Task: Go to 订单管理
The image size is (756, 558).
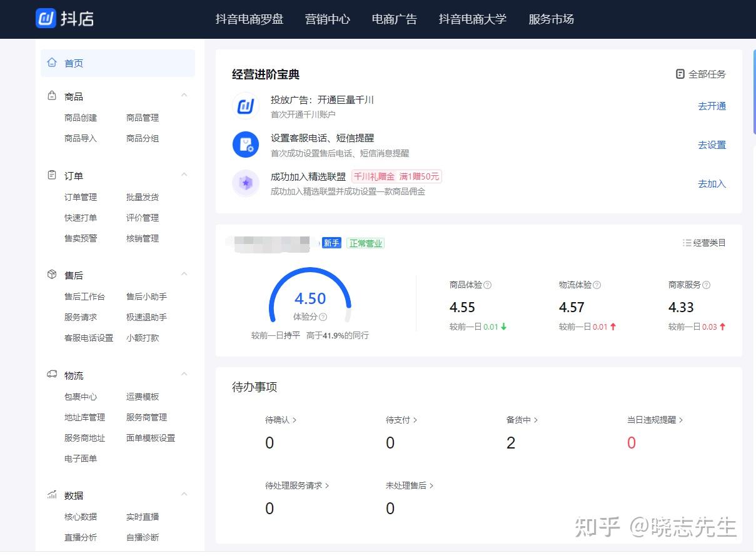Action: 81,197
